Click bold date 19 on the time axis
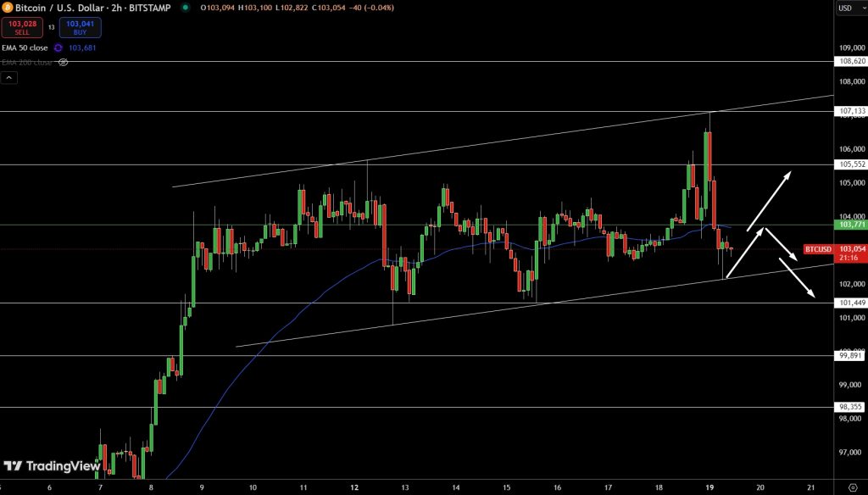 [709, 487]
